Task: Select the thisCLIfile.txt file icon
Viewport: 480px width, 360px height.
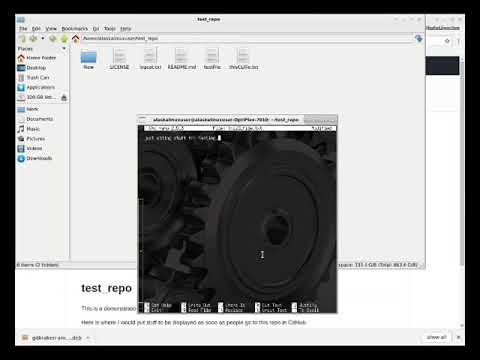Action: [x=244, y=59]
